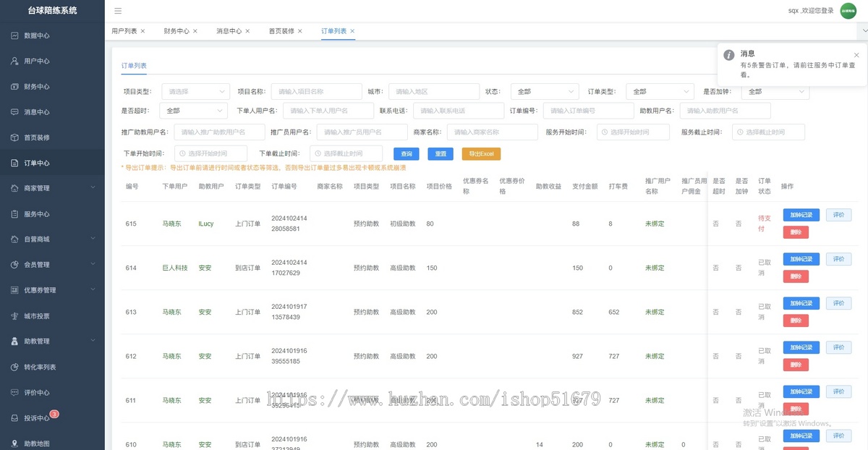This screenshot has height=450, width=868.
Task: Open the 是否超时 dropdown
Action: (193, 111)
